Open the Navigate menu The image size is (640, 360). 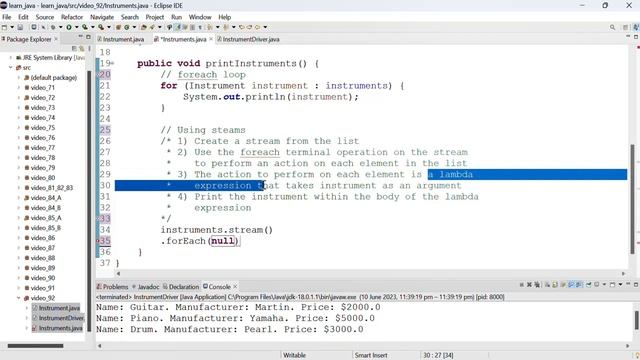coord(102,17)
